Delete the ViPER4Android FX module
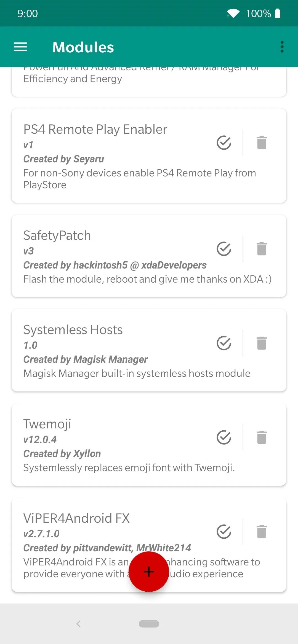 262,532
